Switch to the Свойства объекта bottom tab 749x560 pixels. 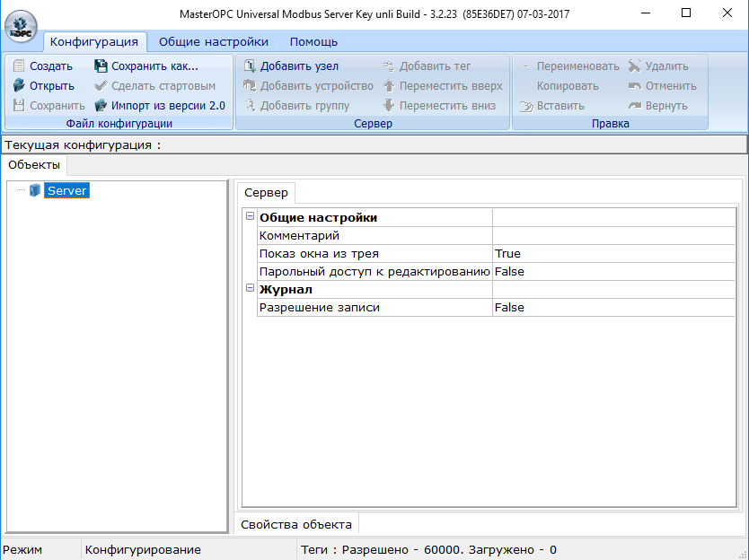pos(296,525)
